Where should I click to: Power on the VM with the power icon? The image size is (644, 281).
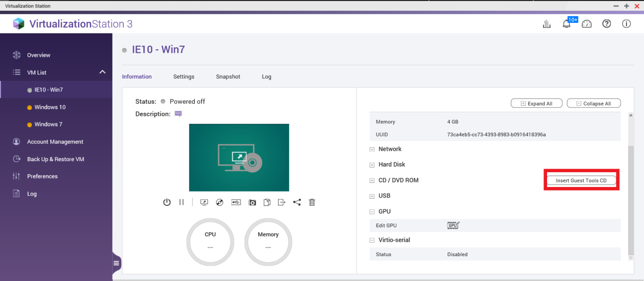coord(167,202)
